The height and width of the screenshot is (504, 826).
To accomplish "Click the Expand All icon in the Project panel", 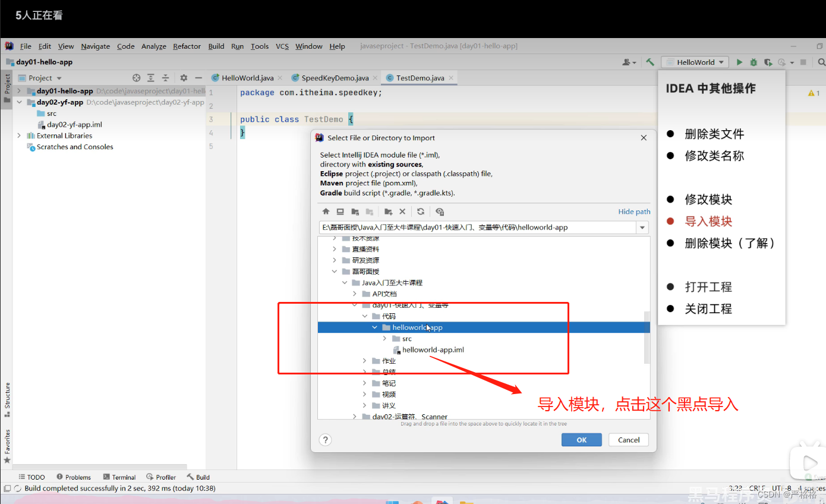I will click(151, 78).
